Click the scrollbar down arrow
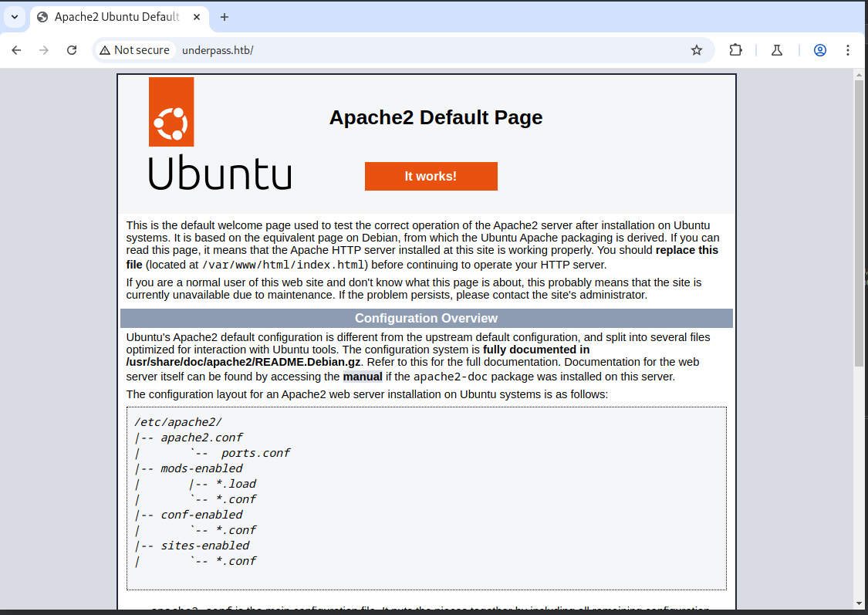 (x=860, y=603)
